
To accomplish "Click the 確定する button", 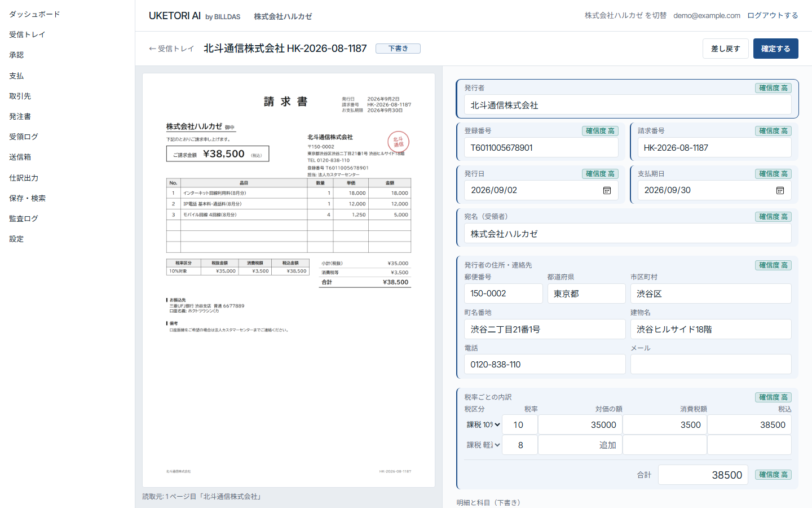I will coord(775,49).
